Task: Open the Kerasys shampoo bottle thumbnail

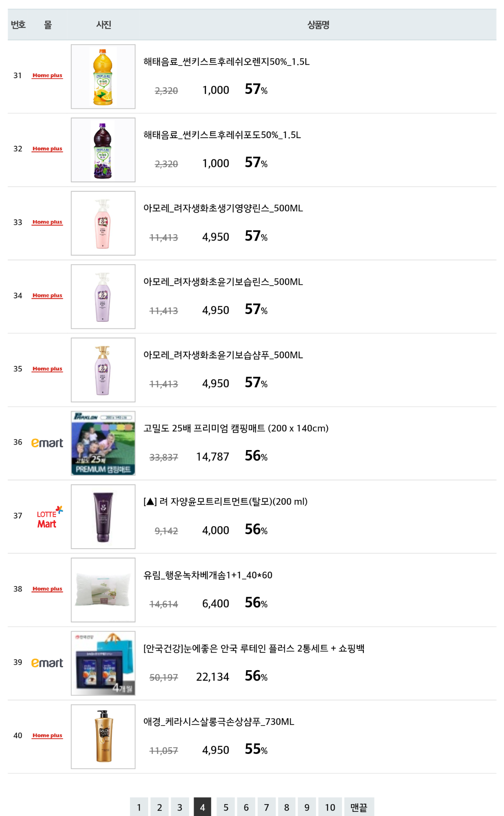Action: pos(103,737)
